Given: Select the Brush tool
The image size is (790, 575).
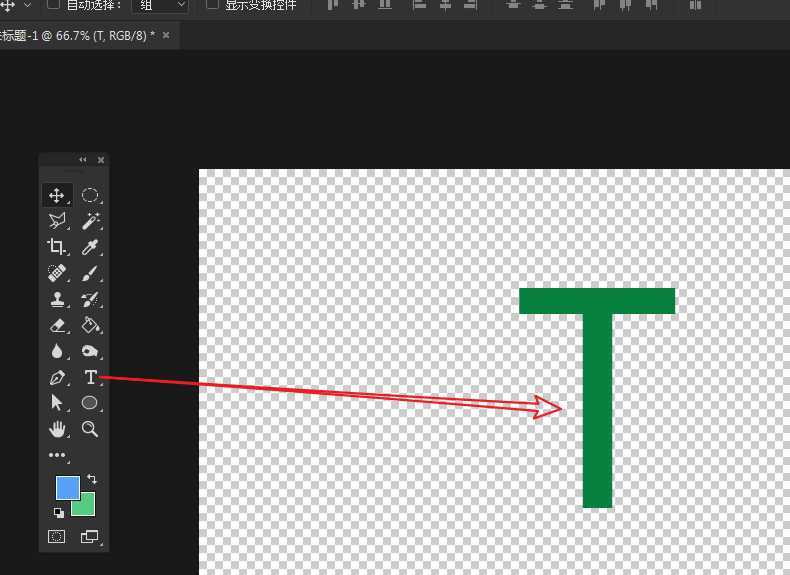Looking at the screenshot, I should pos(90,273).
